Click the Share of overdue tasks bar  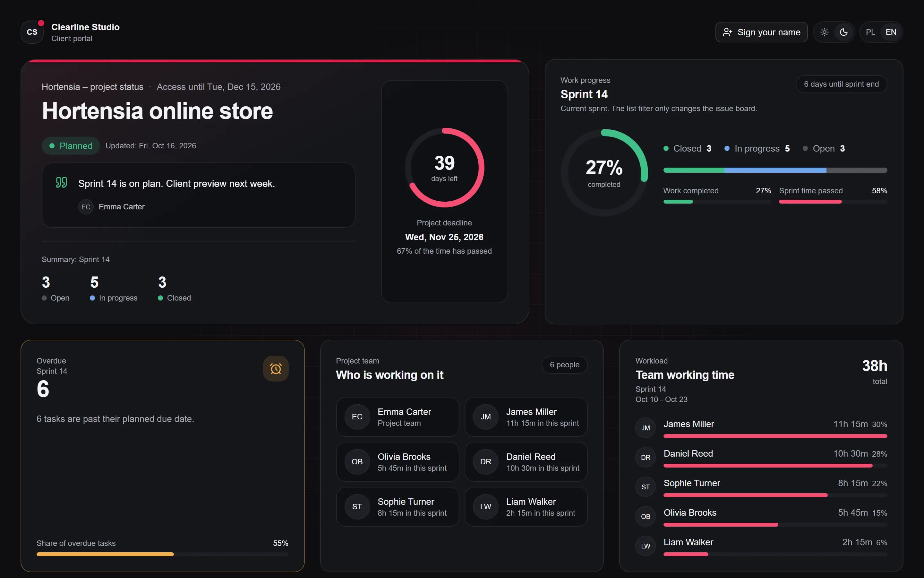162,554
